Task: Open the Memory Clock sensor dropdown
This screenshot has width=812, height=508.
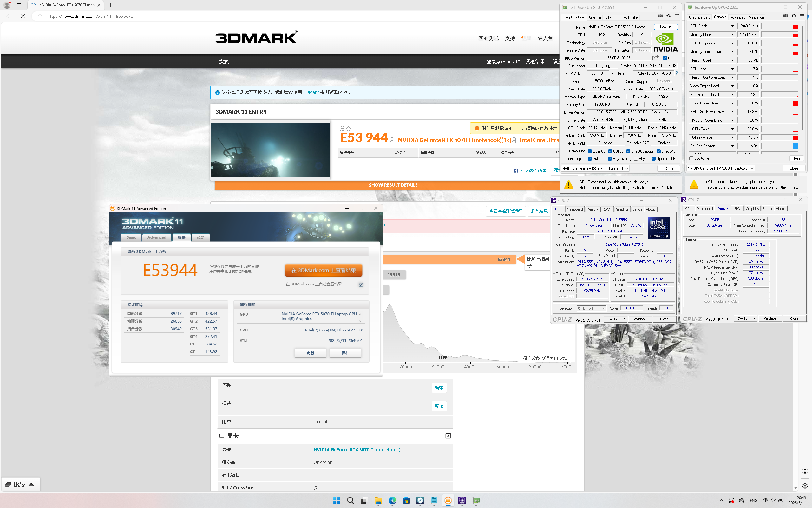Action: 732,35
